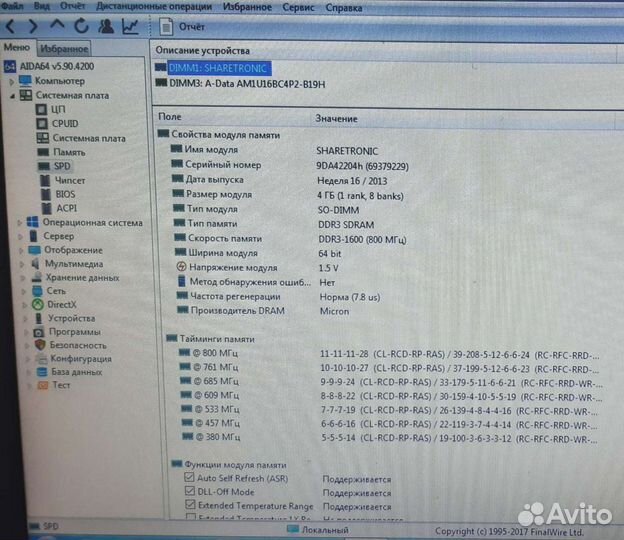Click Локальный in status bar

[x=324, y=530]
